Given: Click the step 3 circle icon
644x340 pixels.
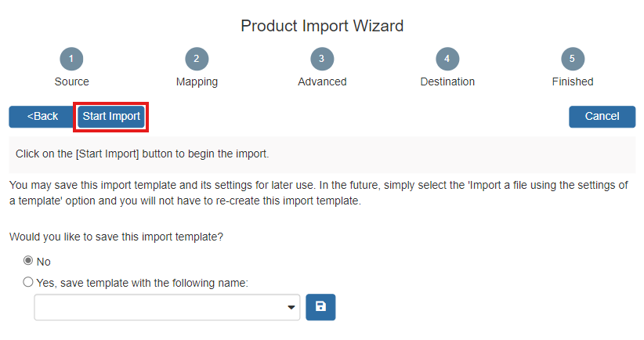Looking at the screenshot, I should [322, 59].
